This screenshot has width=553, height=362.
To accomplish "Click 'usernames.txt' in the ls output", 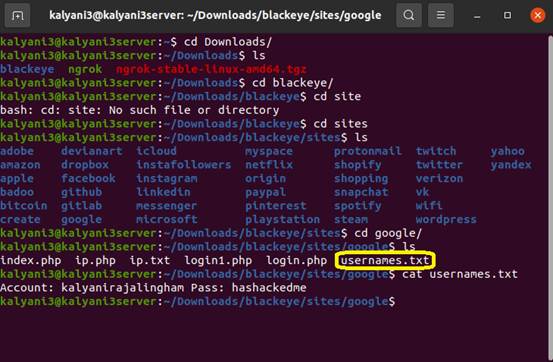I will click(x=385, y=260).
